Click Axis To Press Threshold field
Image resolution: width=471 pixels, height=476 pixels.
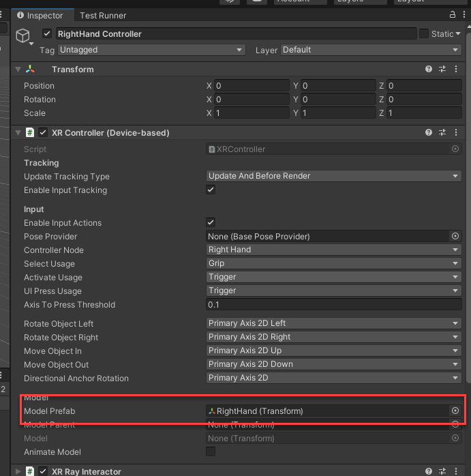coord(334,304)
